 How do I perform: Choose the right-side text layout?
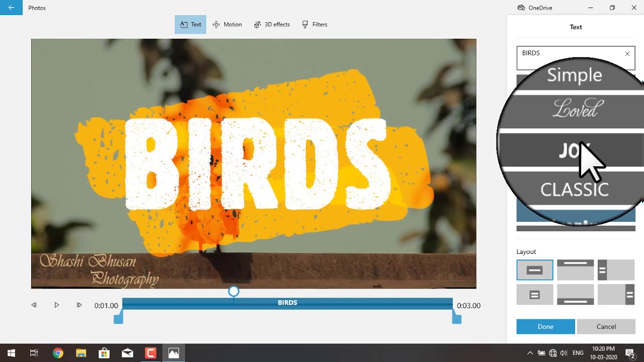pos(616,295)
